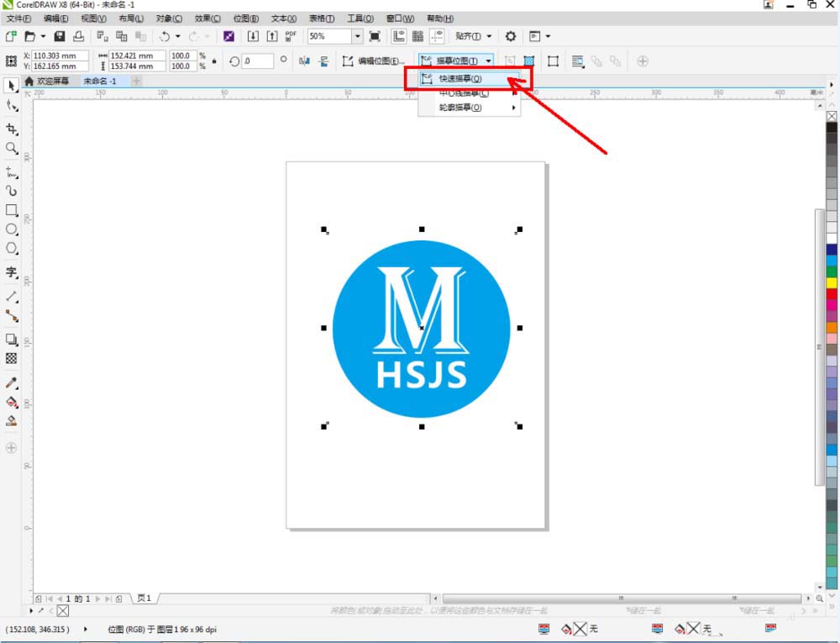Click the Publish to PDF icon
Image resolution: width=840 pixels, height=643 pixels.
[x=291, y=36]
